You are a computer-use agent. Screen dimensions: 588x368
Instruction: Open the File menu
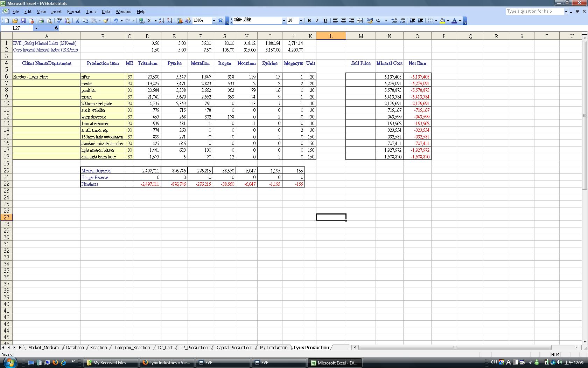[x=16, y=12]
